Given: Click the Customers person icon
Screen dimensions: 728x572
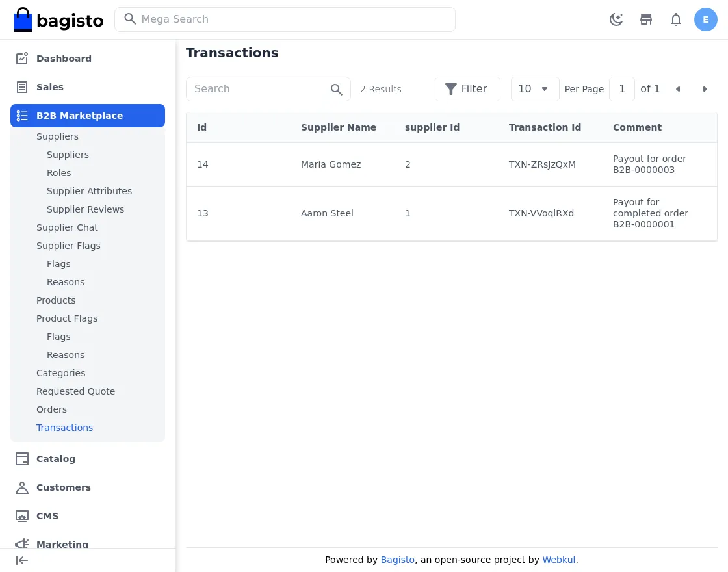Looking at the screenshot, I should (x=22, y=487).
